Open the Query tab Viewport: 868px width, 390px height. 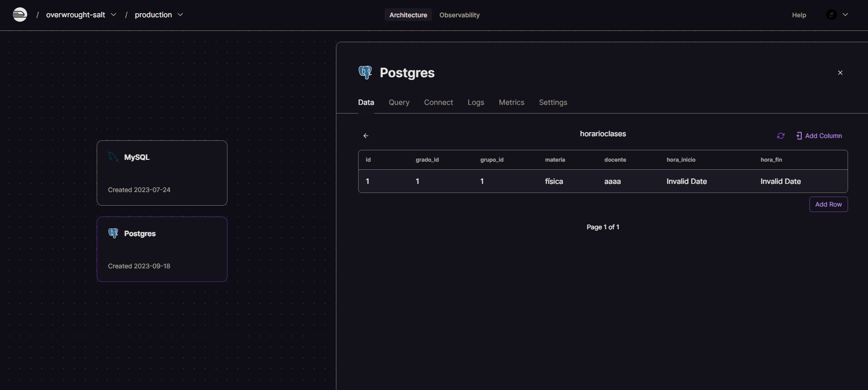point(399,103)
